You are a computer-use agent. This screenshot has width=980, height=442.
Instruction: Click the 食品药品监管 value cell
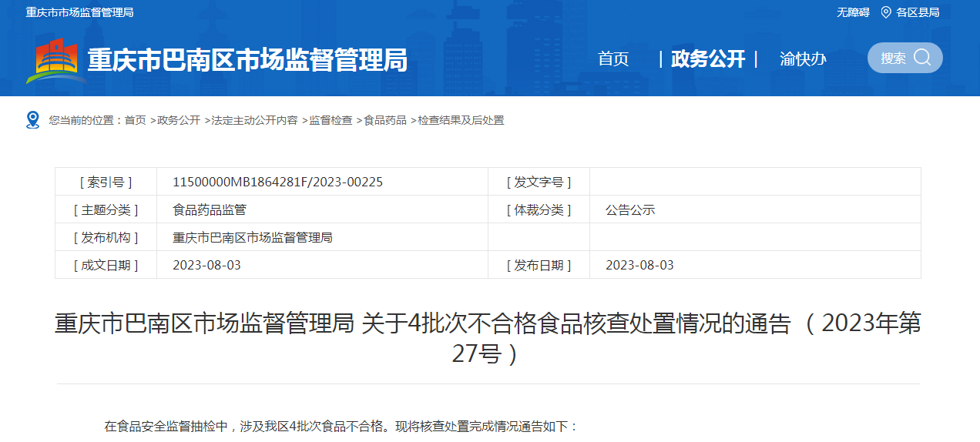tap(322, 209)
